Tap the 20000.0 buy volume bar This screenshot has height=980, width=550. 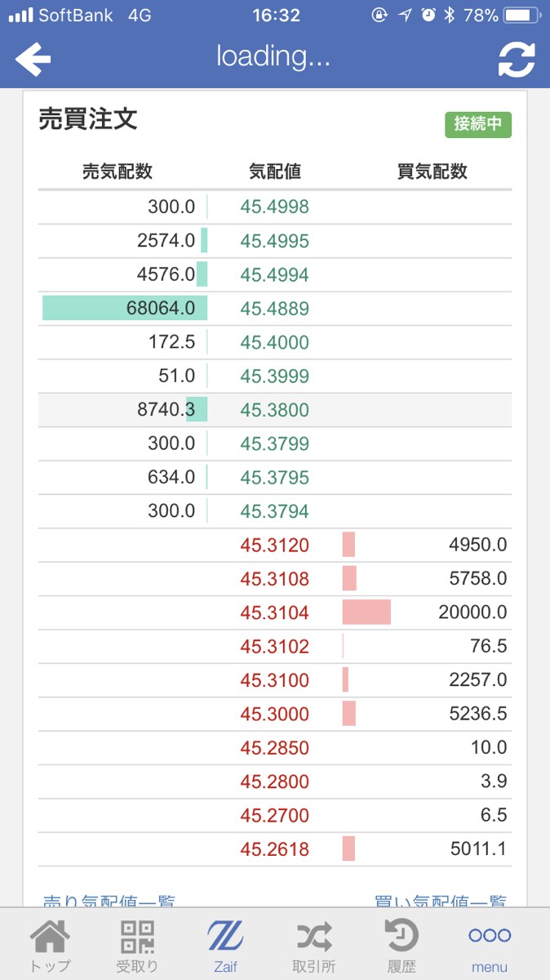point(366,612)
